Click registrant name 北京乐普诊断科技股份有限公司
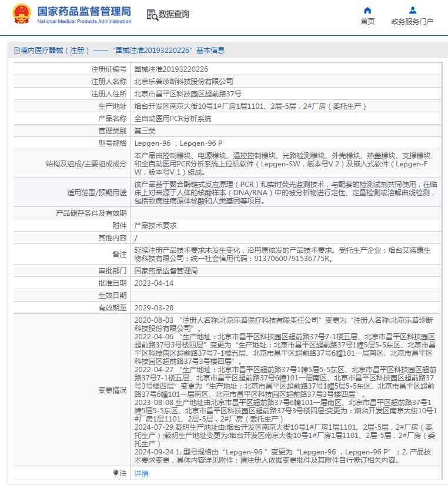The height and width of the screenshot is (485, 448). pyautogui.click(x=184, y=82)
